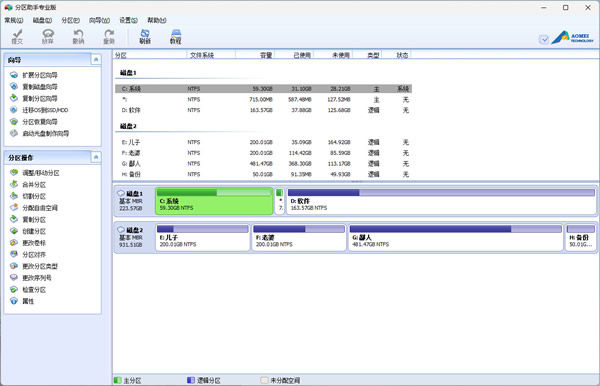This screenshot has width=600, height=386.
Task: Choose 分区对齐 operation
Action: 28,254
